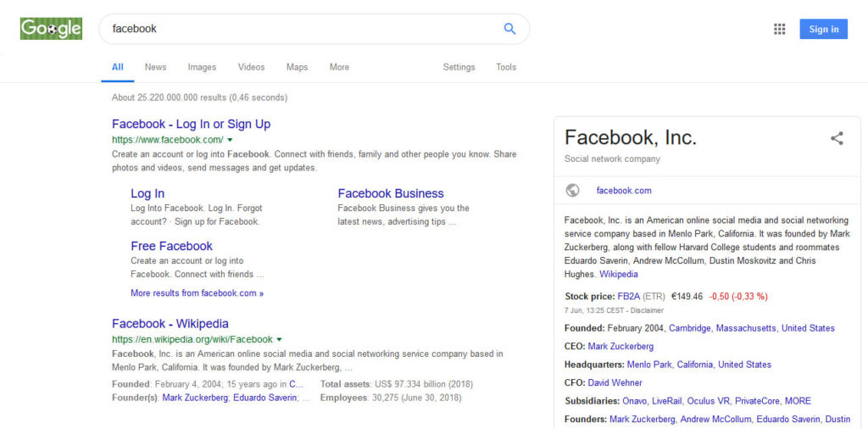
Task: Click the https://www.facebook.com/ green URL
Action: click(x=168, y=140)
